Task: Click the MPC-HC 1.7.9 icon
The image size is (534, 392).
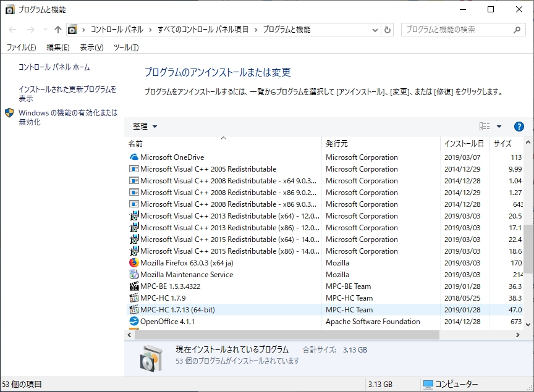Action: pyautogui.click(x=134, y=298)
